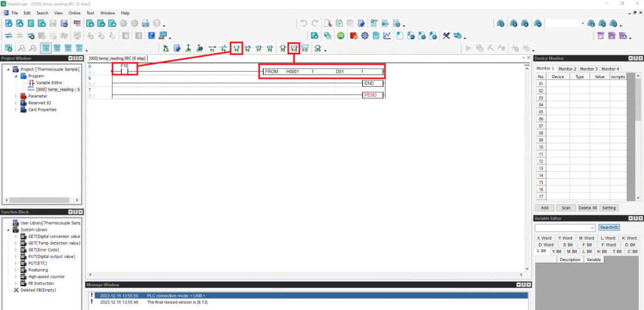The width and height of the screenshot is (644, 310).
Task: Select Variable Editor in project tree
Action: [49, 83]
